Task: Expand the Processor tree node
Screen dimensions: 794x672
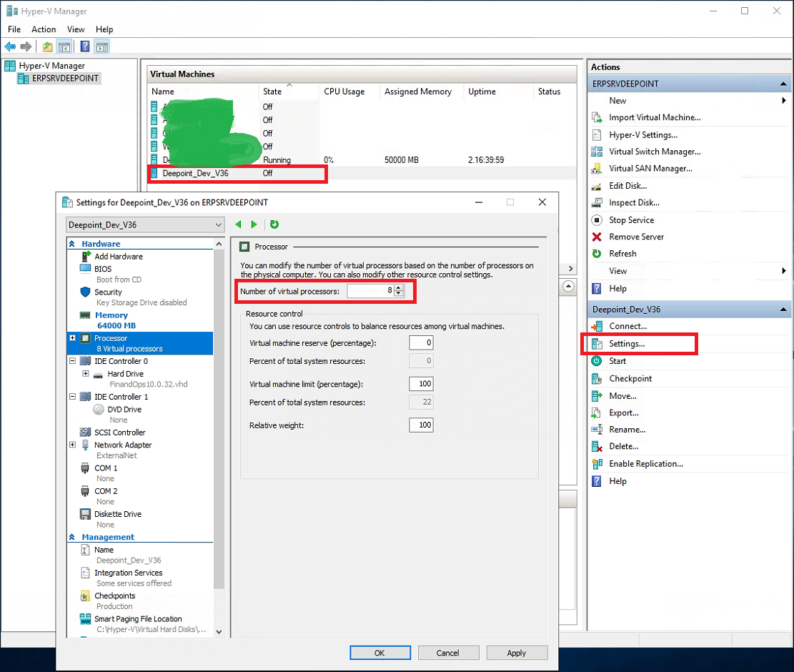Action: click(x=72, y=338)
